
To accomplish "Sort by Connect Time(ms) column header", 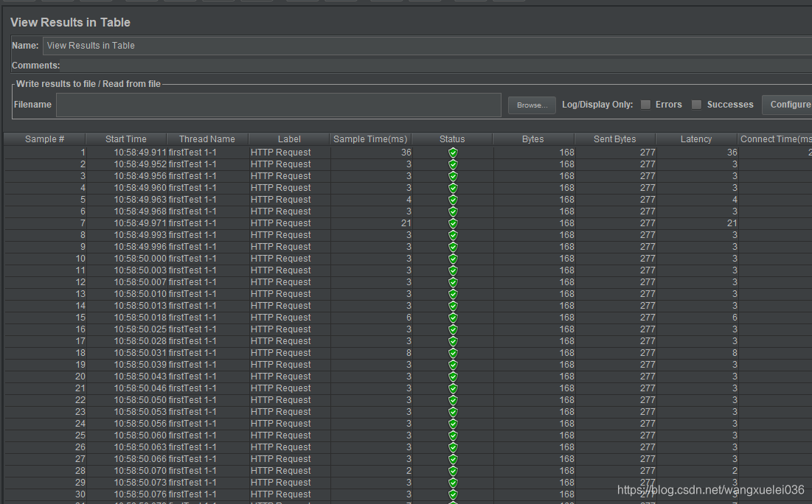I will click(x=775, y=139).
